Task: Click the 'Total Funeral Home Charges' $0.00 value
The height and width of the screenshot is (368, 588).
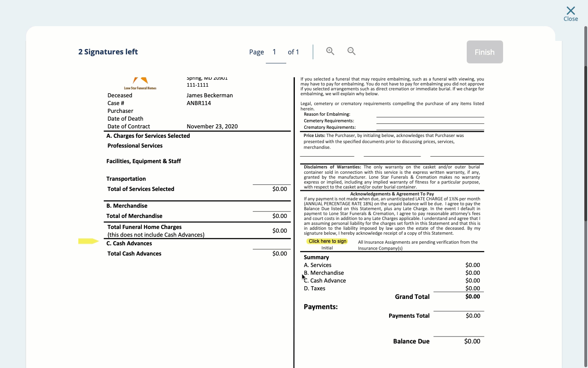Action: tap(280, 231)
